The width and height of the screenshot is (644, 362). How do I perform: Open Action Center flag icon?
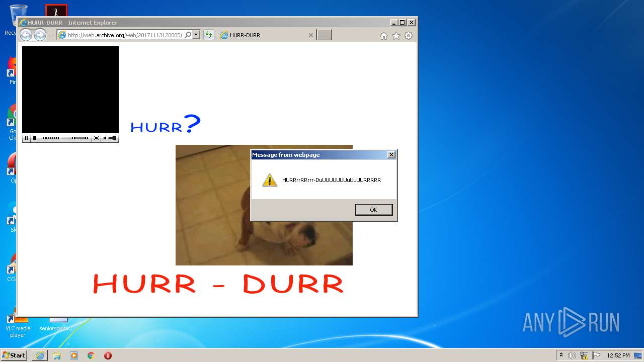click(596, 355)
